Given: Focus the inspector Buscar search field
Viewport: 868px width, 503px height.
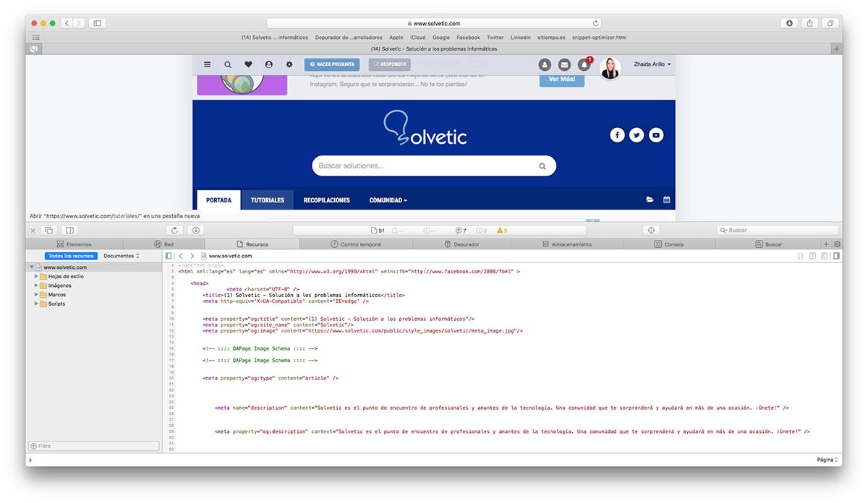Looking at the screenshot, I should [x=778, y=231].
